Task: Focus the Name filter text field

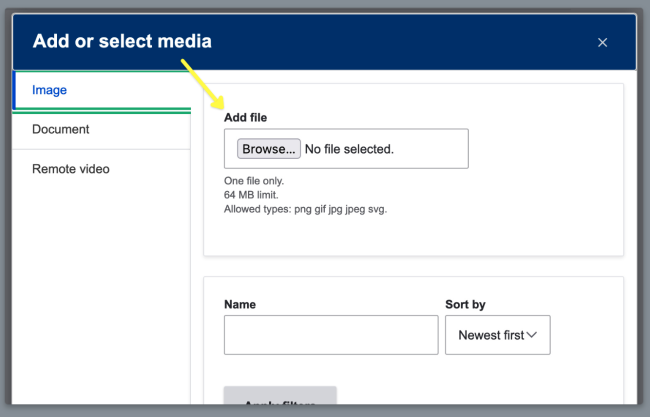Action: [331, 335]
